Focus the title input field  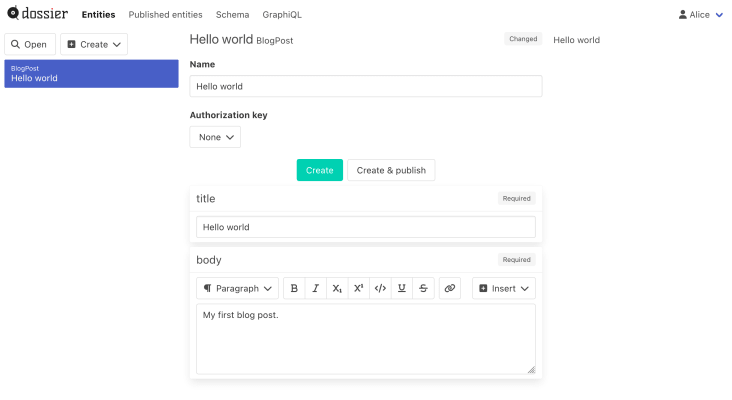pyautogui.click(x=366, y=227)
